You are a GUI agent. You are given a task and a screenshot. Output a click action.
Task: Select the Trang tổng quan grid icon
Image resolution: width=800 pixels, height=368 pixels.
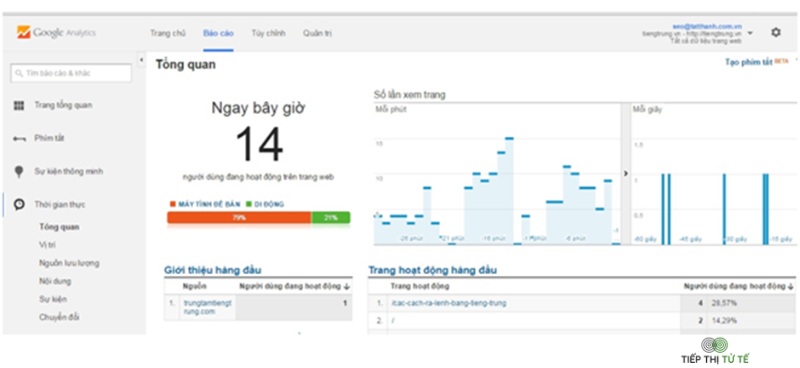[19, 106]
